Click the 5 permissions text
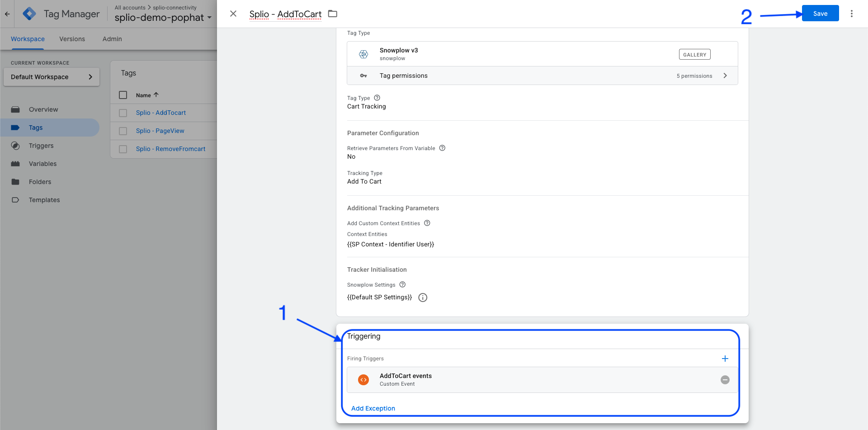Screen dimensions: 868x430 tap(694, 76)
